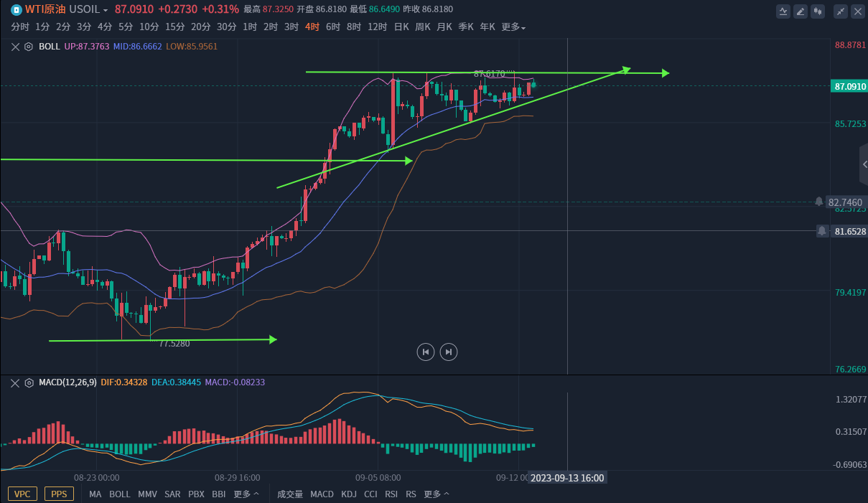Switch to 年K timeframe

pos(487,27)
